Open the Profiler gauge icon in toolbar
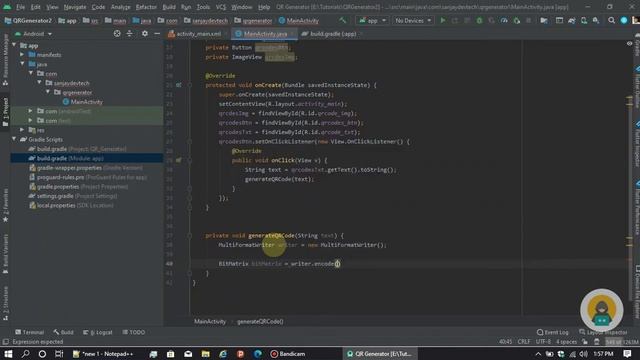Viewport: 640px width, 360px height. click(x=504, y=20)
